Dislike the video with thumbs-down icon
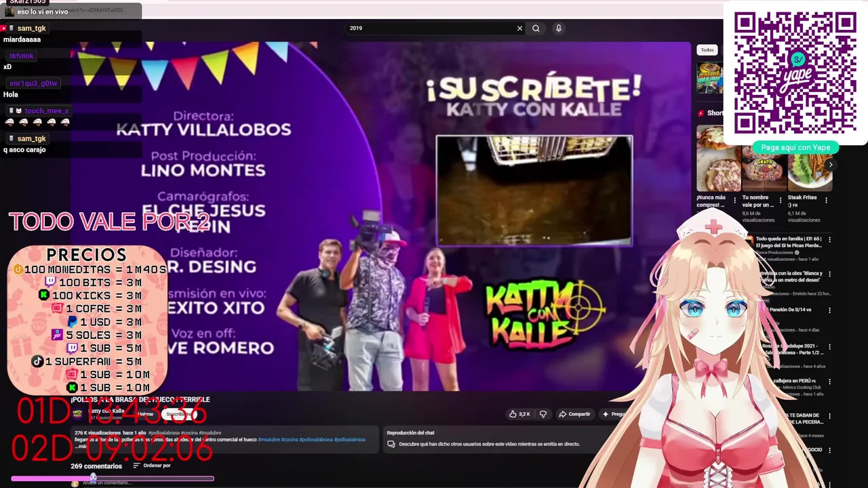This screenshot has width=868, height=488. (x=542, y=414)
